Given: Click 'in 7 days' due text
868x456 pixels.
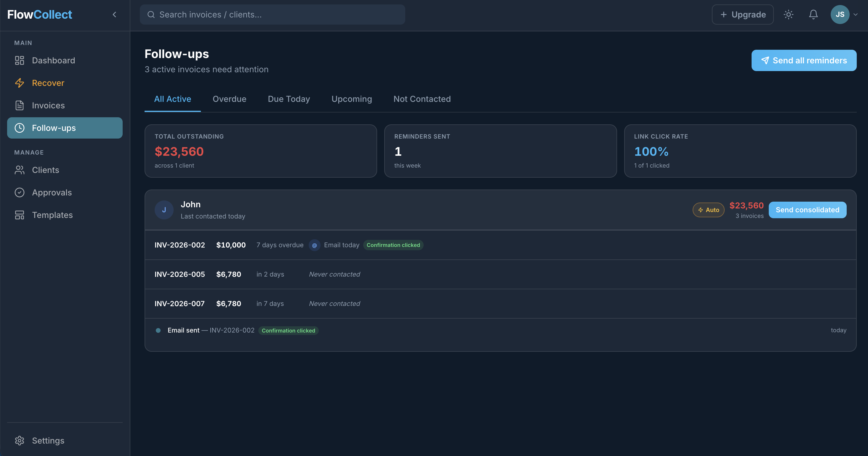Looking at the screenshot, I should pos(270,304).
